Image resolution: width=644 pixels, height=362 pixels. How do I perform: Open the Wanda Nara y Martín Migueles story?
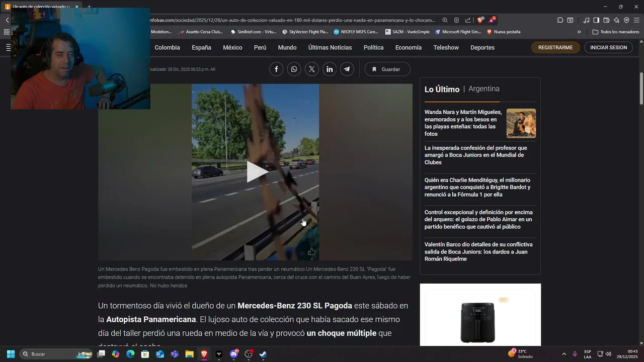463,123
